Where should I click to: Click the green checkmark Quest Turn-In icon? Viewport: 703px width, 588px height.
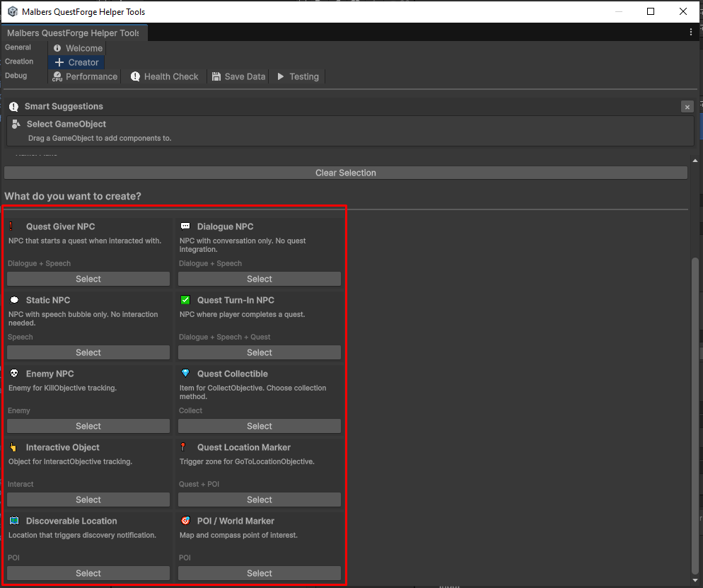click(x=185, y=300)
